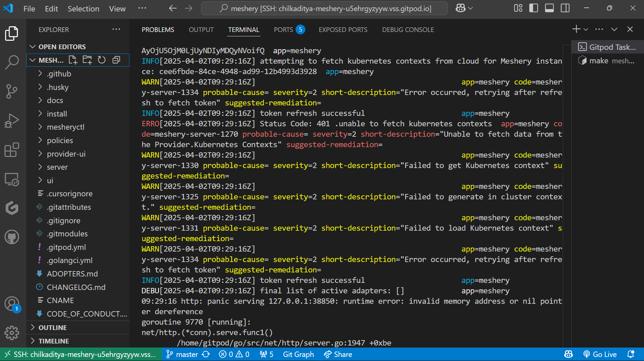This screenshot has width=644, height=361.
Task: Select the make meshery terminal
Action: click(x=607, y=61)
